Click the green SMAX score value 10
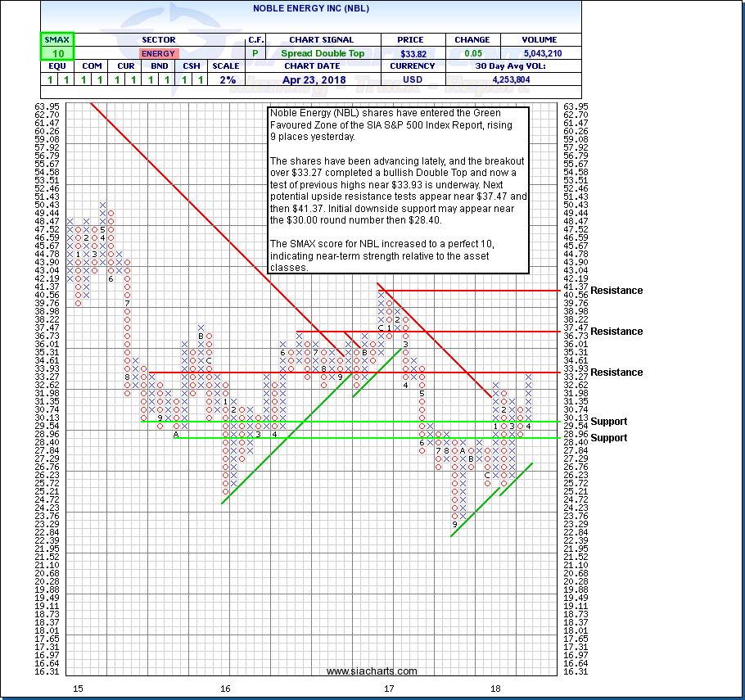This screenshot has height=700, width=745. pyautogui.click(x=57, y=53)
